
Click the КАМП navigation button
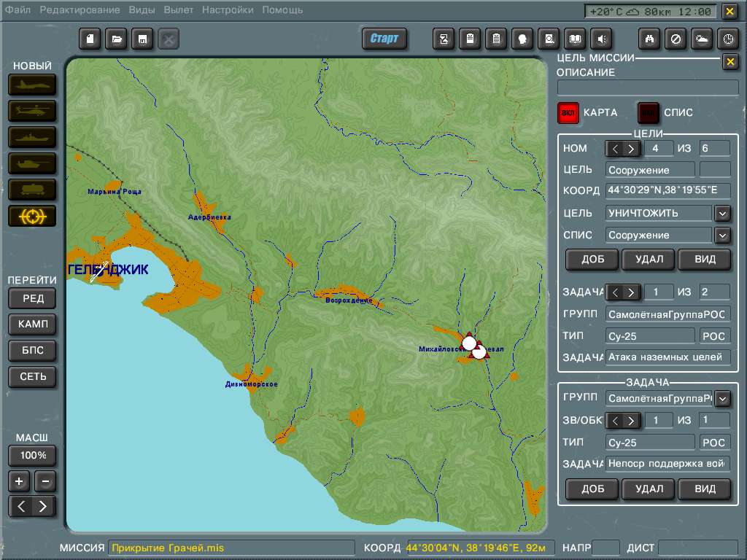pos(32,324)
